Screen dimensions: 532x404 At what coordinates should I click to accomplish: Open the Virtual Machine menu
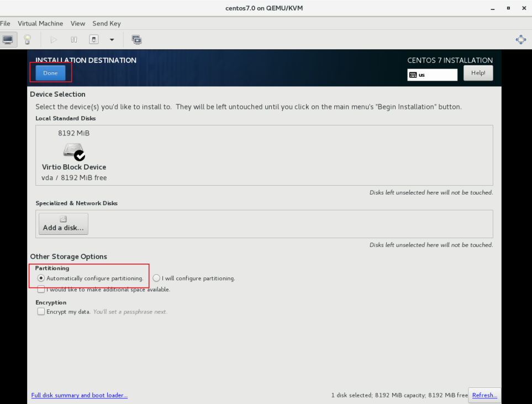coord(40,23)
